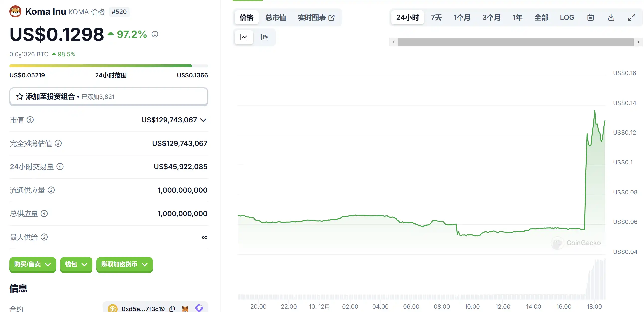Click the info icon next to 市值
Image resolution: width=644 pixels, height=312 pixels.
pos(30,120)
